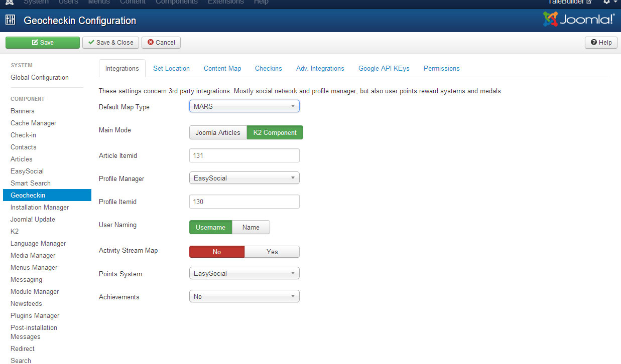The width and height of the screenshot is (621, 364).
Task: Open Installation Manager in sidebar
Action: click(40, 208)
